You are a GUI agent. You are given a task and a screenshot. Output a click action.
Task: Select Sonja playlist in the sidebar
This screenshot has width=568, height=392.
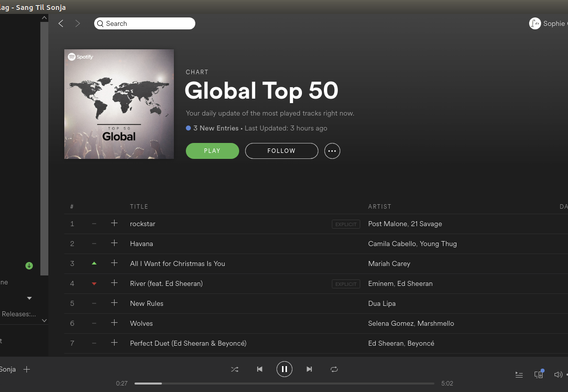coord(7,369)
